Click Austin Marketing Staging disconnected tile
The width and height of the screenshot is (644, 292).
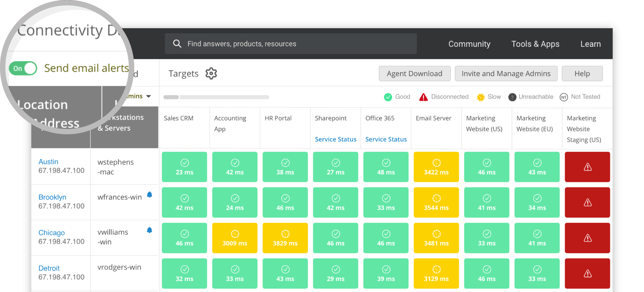(587, 167)
